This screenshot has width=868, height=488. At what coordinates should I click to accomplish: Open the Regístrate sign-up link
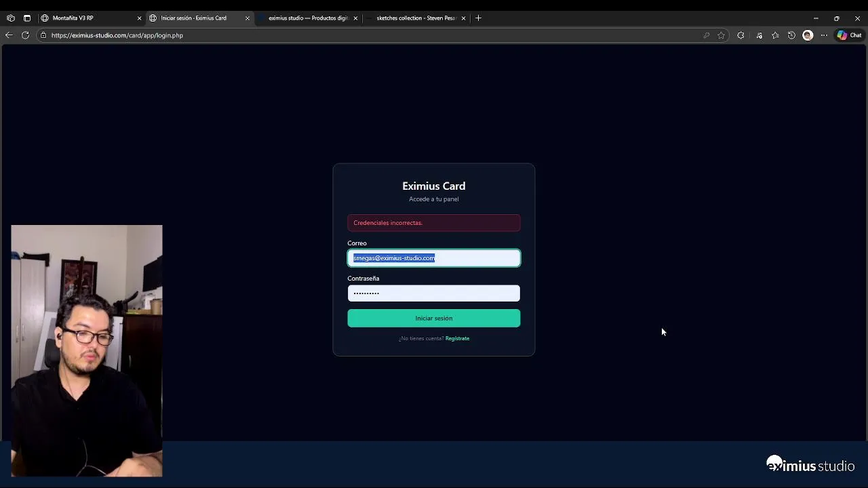tap(457, 338)
